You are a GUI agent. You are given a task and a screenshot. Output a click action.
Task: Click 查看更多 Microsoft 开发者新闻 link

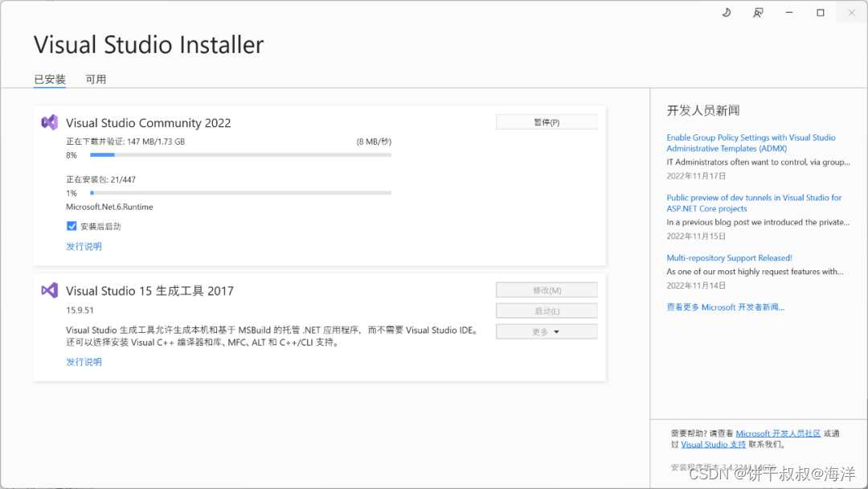725,307
